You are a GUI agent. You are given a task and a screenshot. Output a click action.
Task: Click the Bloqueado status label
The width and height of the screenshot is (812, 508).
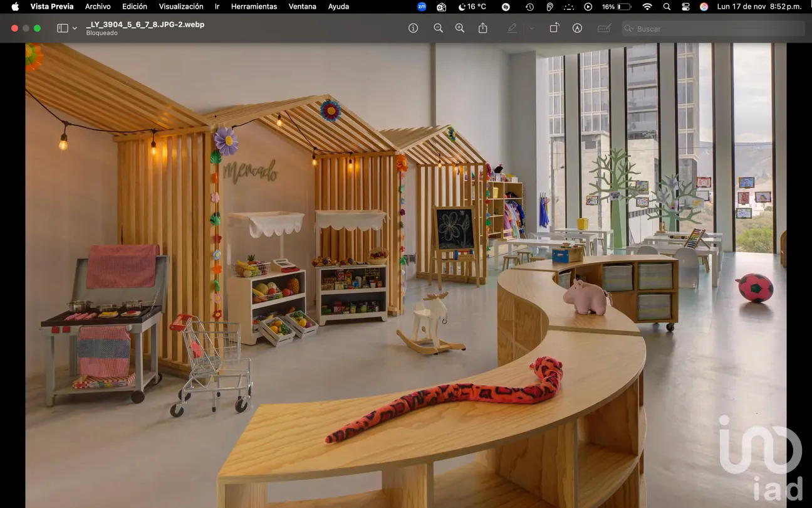pos(101,33)
